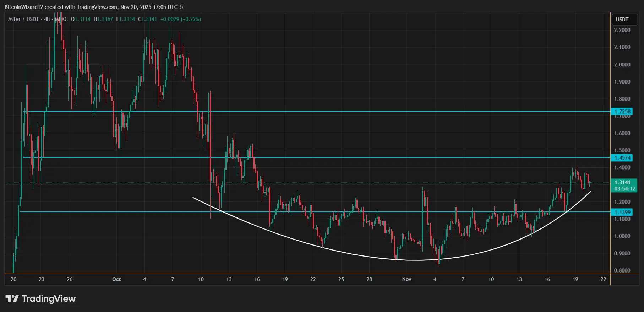This screenshot has width=644, height=312.
Task: Click the open value O1.3114
Action: point(81,19)
